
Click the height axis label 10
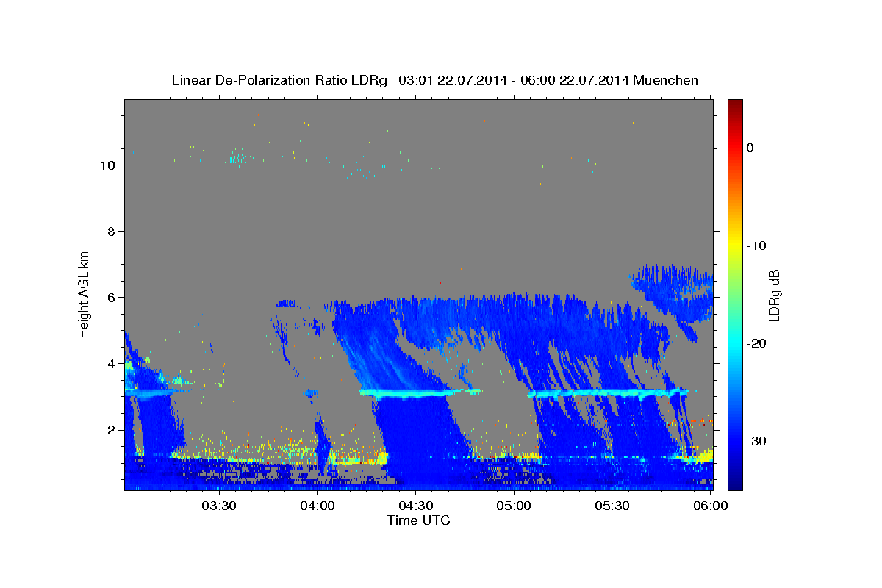coord(107,165)
